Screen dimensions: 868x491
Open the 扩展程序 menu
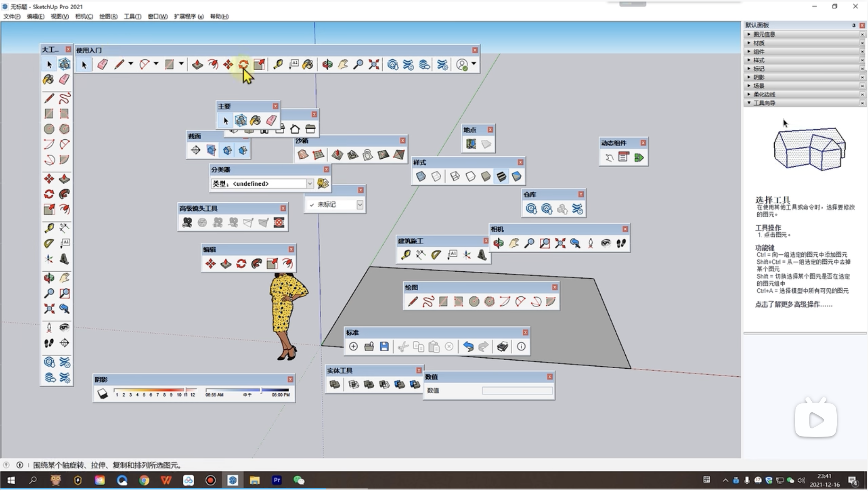pos(188,16)
